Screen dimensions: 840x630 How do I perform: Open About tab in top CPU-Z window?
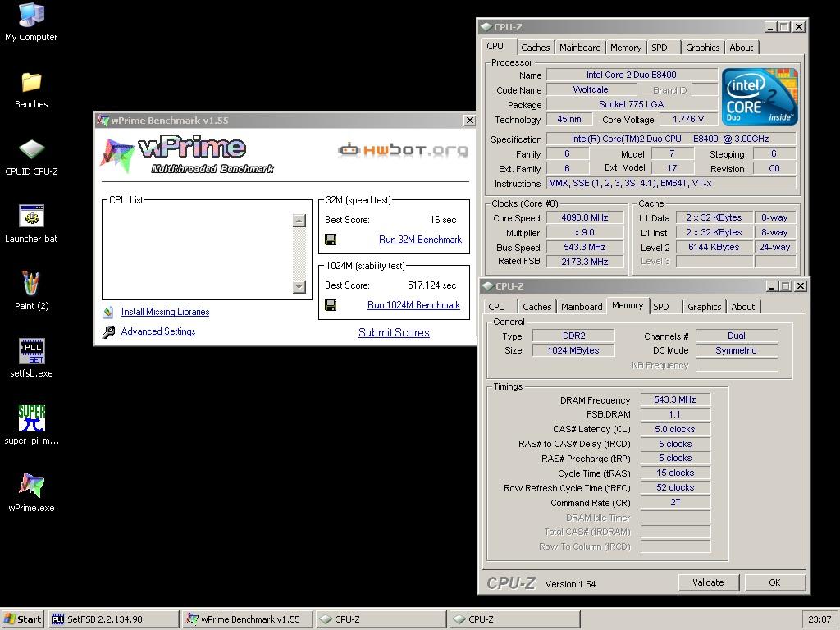[742, 48]
